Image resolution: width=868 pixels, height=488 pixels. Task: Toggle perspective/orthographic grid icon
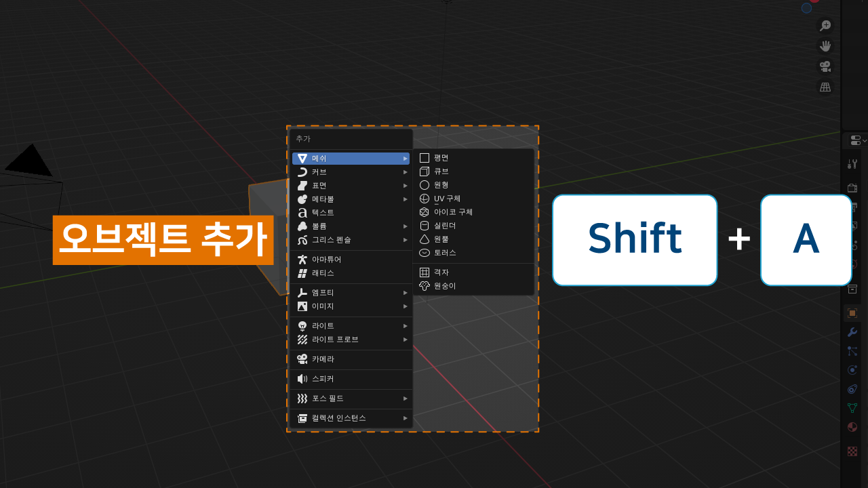pyautogui.click(x=825, y=87)
